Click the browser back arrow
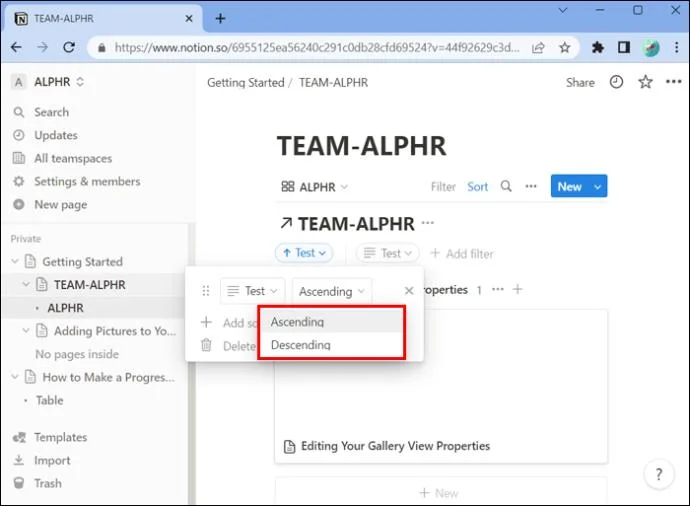The width and height of the screenshot is (690, 506). tap(16, 47)
